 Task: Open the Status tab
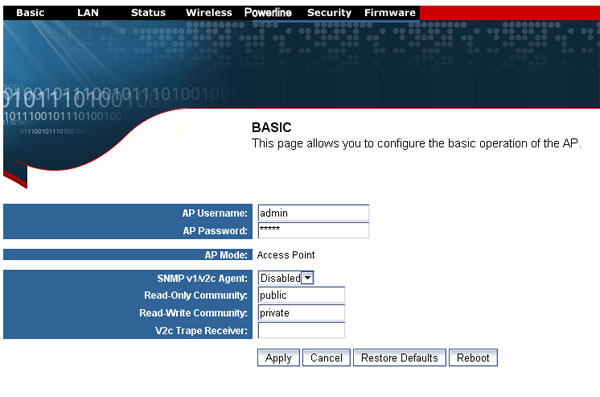point(148,13)
